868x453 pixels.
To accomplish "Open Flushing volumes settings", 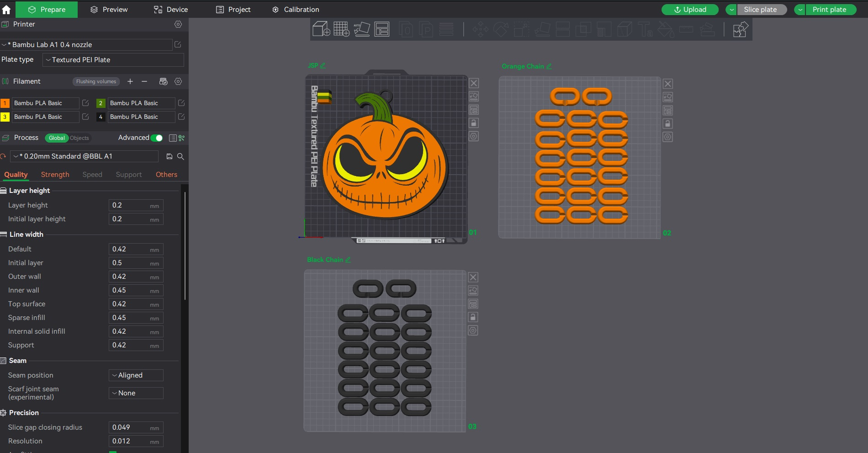I will [x=96, y=81].
